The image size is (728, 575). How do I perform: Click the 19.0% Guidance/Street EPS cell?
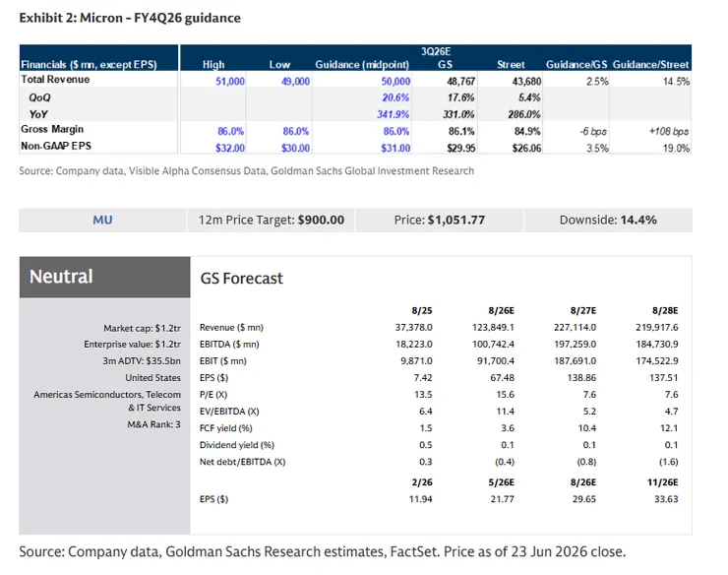[676, 149]
